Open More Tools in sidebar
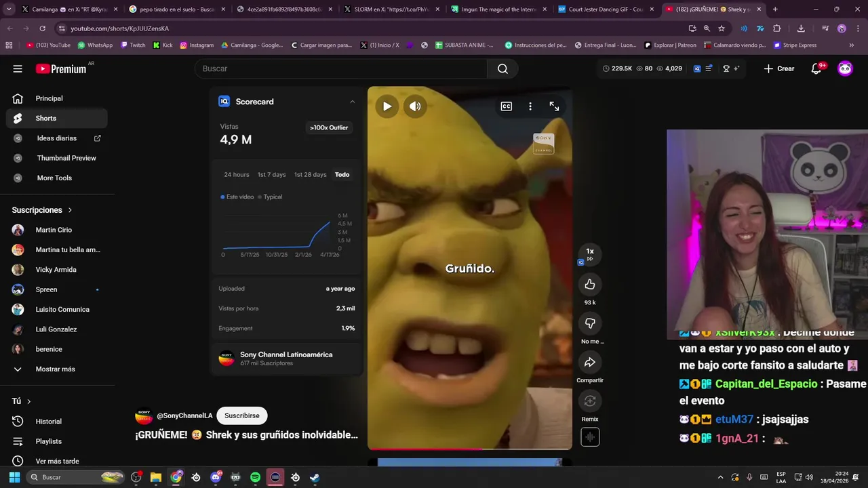The image size is (868, 488). point(57,178)
